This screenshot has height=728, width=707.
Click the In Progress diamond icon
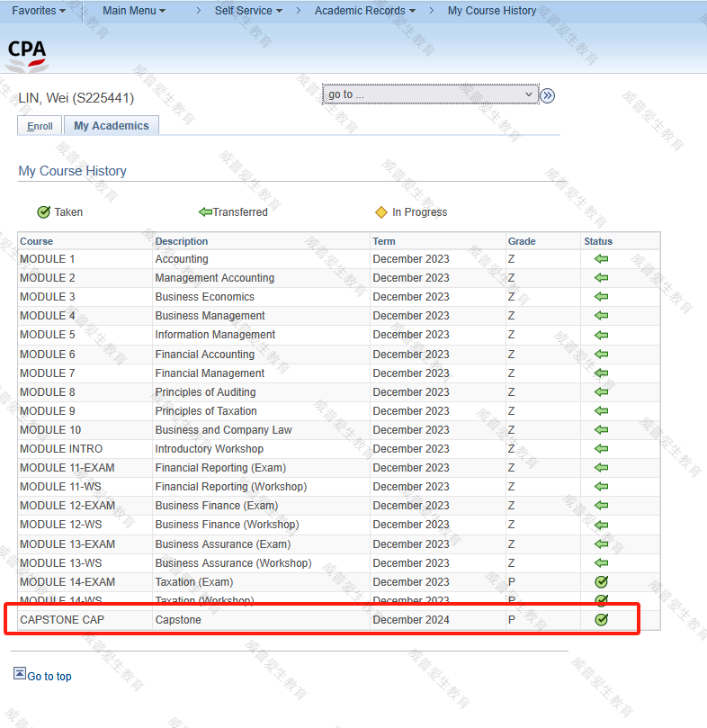pos(381,212)
